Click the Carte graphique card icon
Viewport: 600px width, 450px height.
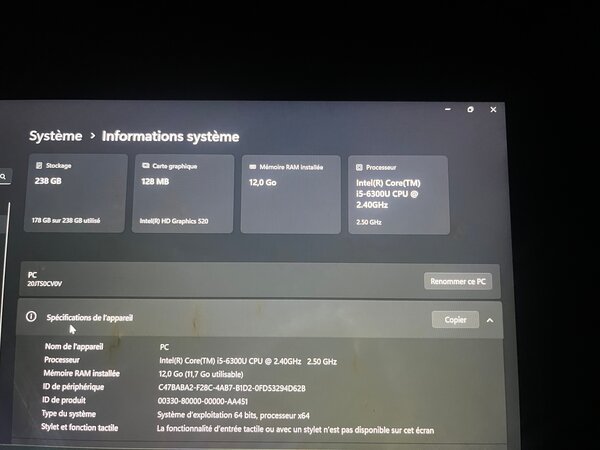pos(146,166)
